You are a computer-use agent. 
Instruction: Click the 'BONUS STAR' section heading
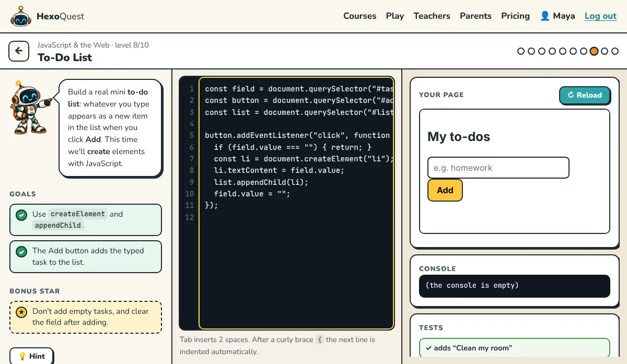tap(34, 291)
